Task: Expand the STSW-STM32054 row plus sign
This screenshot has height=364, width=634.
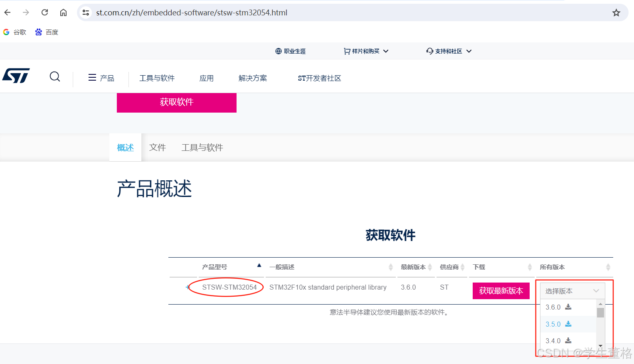Action: 187,287
